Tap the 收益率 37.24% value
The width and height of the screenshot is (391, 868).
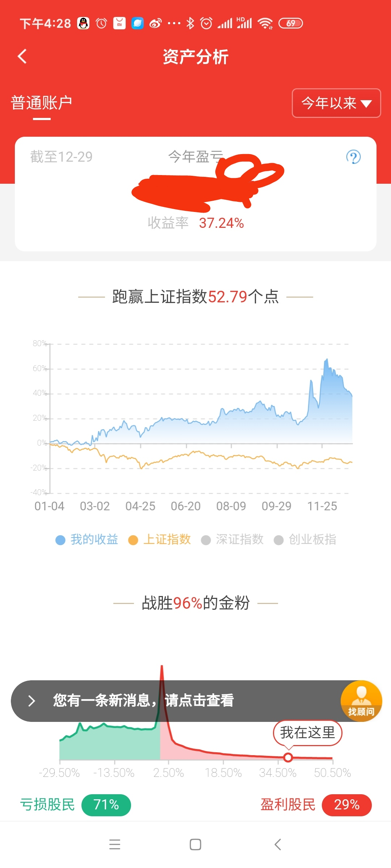pyautogui.click(x=221, y=223)
